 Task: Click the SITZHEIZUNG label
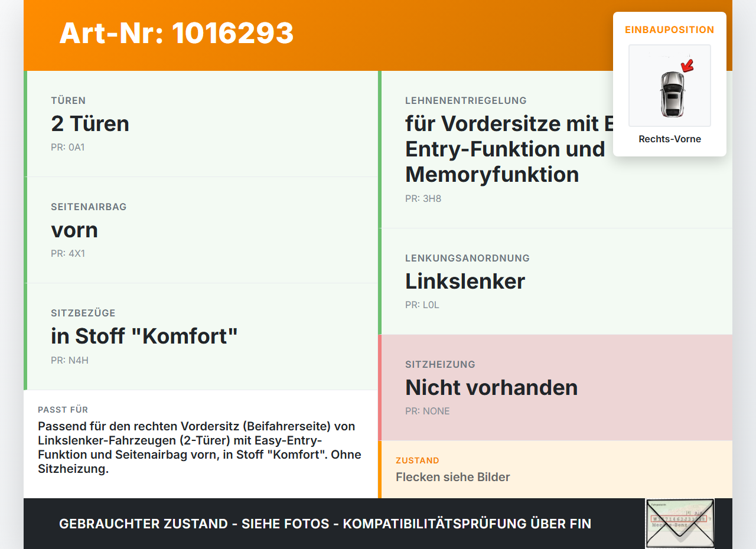(440, 364)
